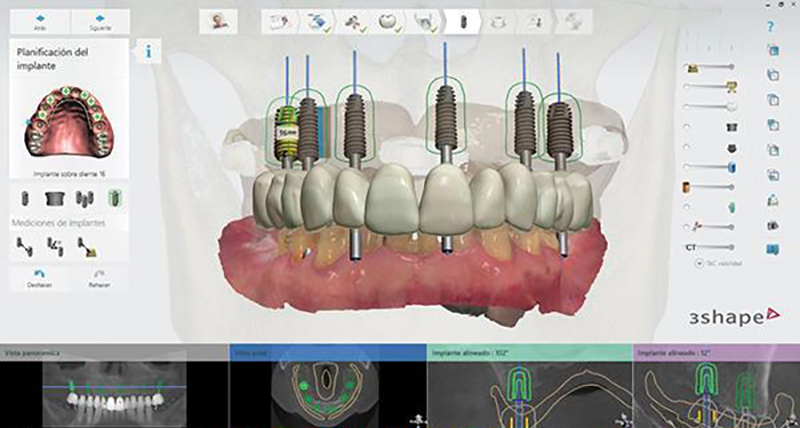Screen dimensions: 800x428
Task: Expand the TAC visibilidad options
Action: [x=696, y=263]
